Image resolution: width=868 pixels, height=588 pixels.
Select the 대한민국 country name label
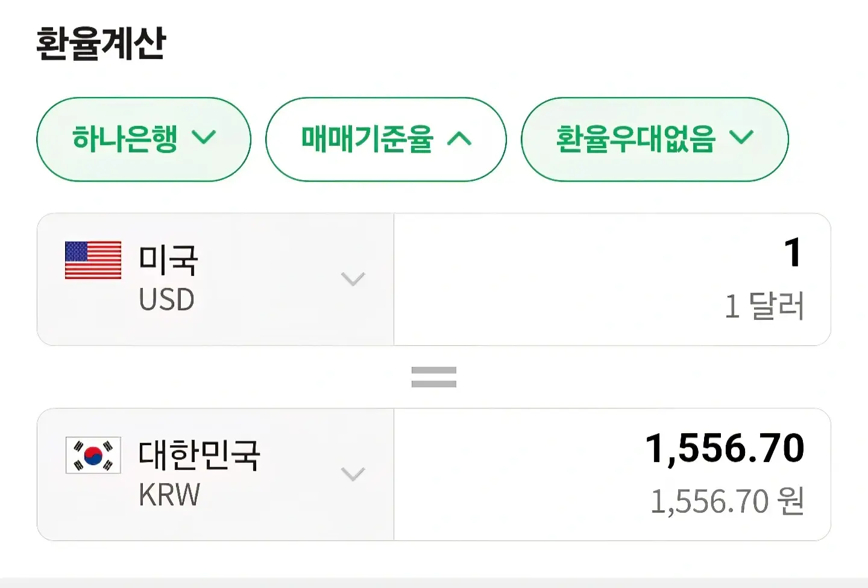[x=200, y=455]
